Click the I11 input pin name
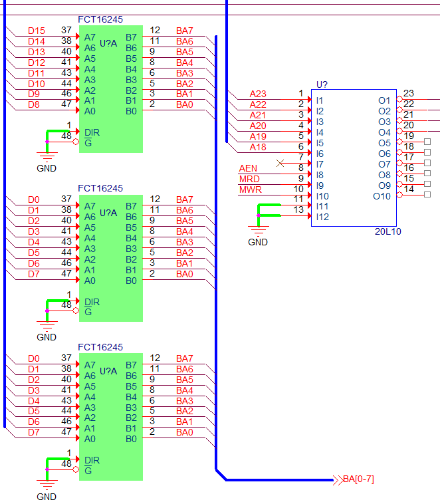Image resolution: width=440 pixels, height=504 pixels. 322,207
